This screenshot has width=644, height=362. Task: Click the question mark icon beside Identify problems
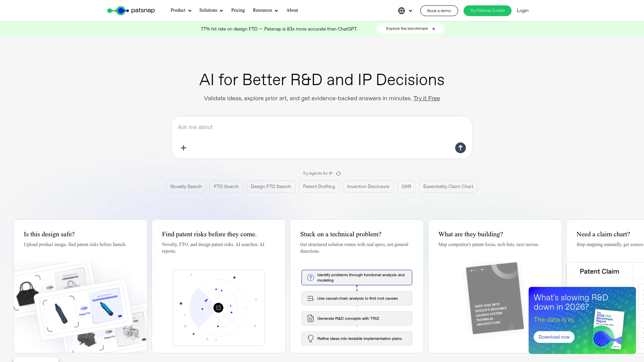tap(311, 278)
